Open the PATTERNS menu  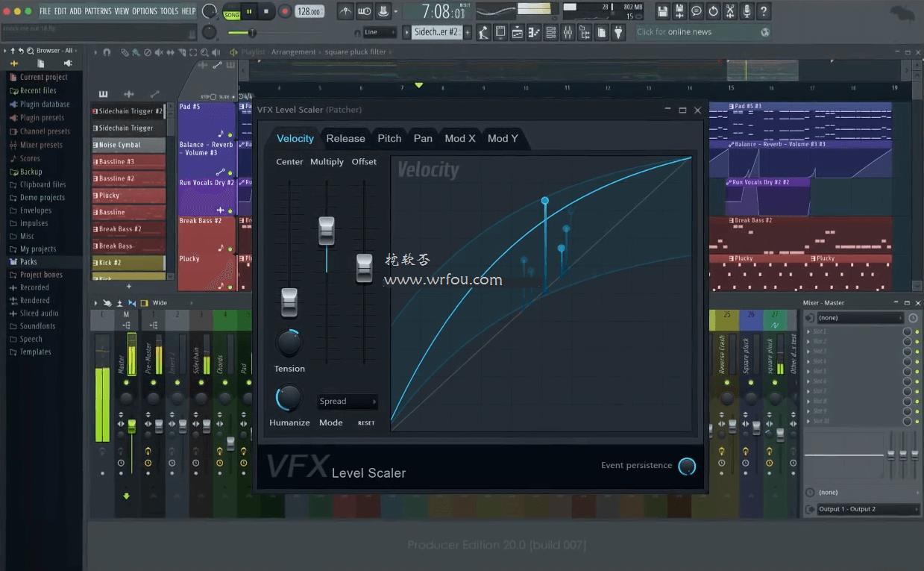point(98,11)
